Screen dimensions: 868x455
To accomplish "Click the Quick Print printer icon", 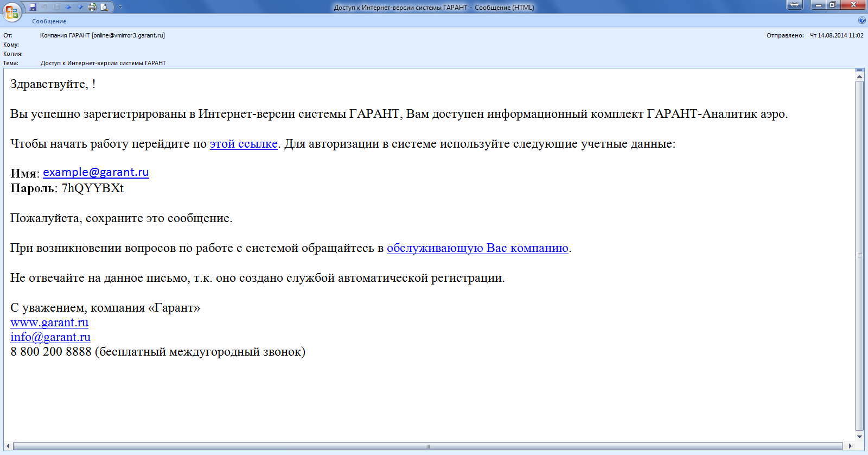I will click(x=92, y=7).
